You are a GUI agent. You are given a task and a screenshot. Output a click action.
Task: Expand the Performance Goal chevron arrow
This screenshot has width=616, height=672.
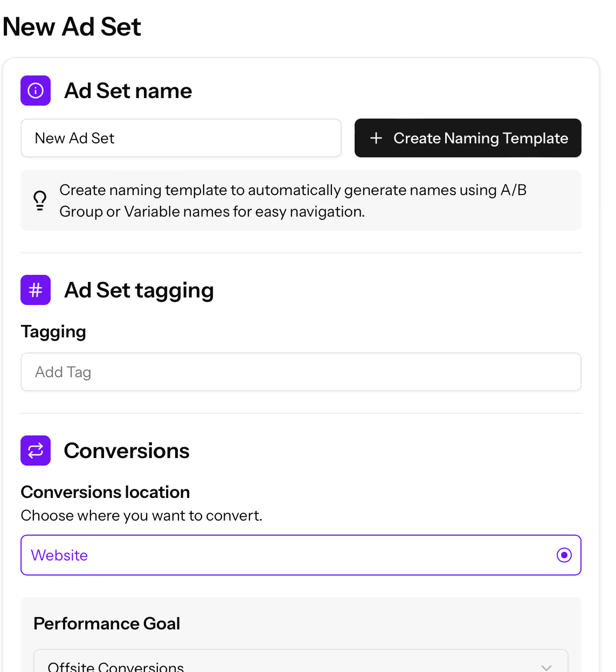click(546, 667)
